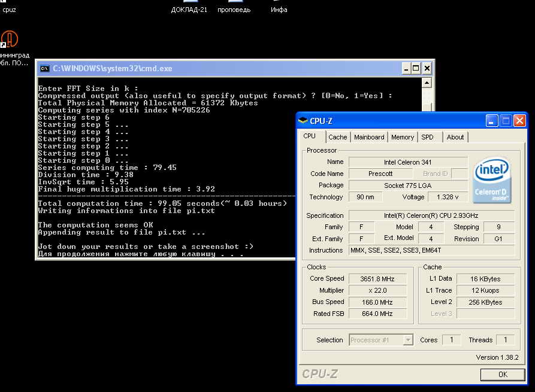Image resolution: width=535 pixels, height=392 pixels.
Task: Click the Instructions field MMX, SSE, SSE2
Action: click(x=431, y=250)
